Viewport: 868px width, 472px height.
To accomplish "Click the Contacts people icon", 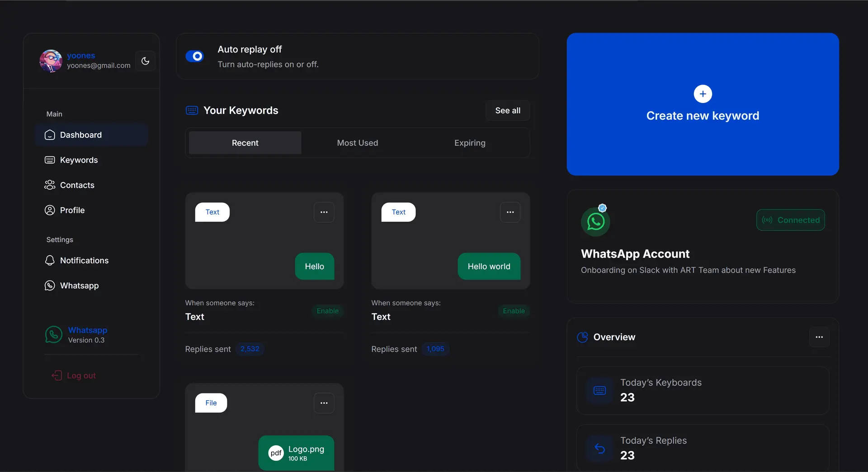I will [50, 185].
